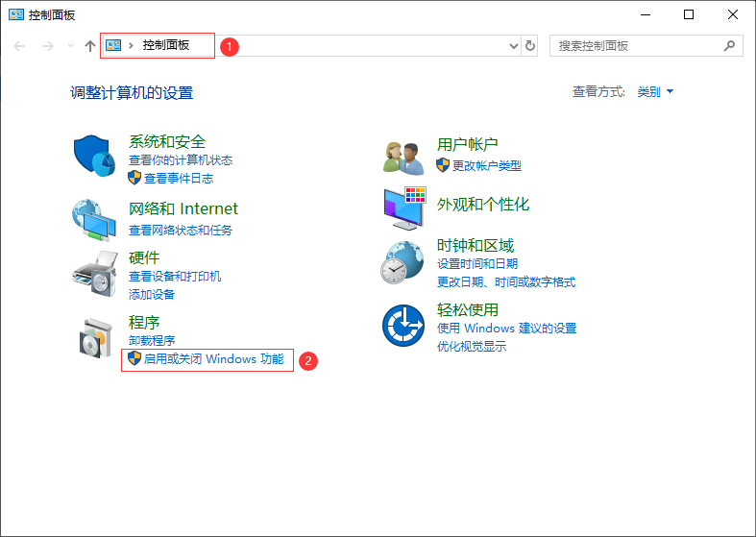Close the control panel window

coord(732,14)
